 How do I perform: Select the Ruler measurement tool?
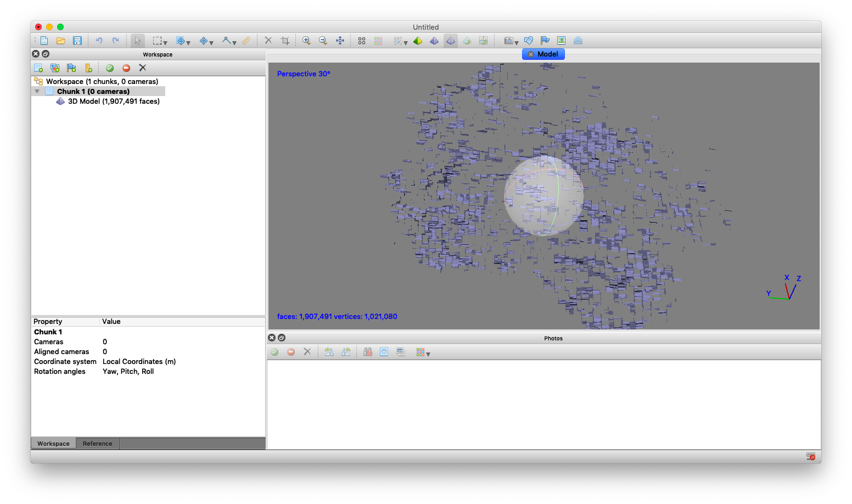246,41
